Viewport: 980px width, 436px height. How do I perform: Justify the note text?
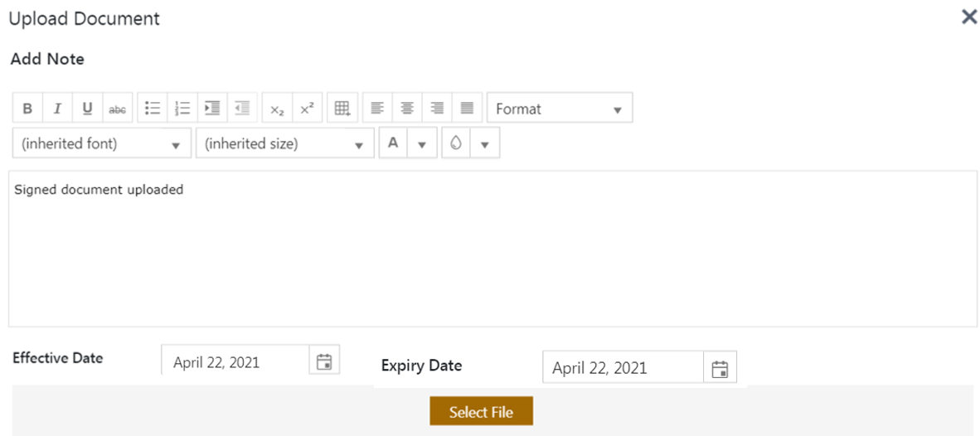pos(467,109)
